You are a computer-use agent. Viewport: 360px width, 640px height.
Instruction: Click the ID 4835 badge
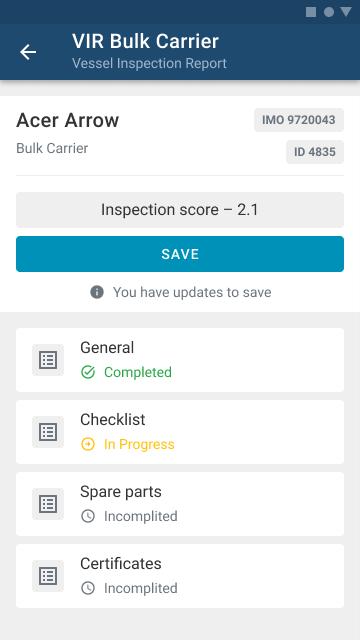tap(315, 152)
